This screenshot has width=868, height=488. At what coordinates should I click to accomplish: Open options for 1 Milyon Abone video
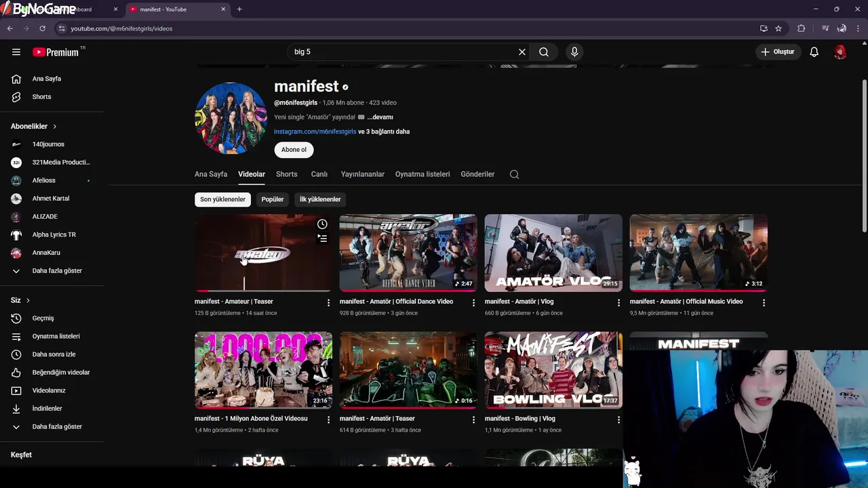pyautogui.click(x=328, y=420)
